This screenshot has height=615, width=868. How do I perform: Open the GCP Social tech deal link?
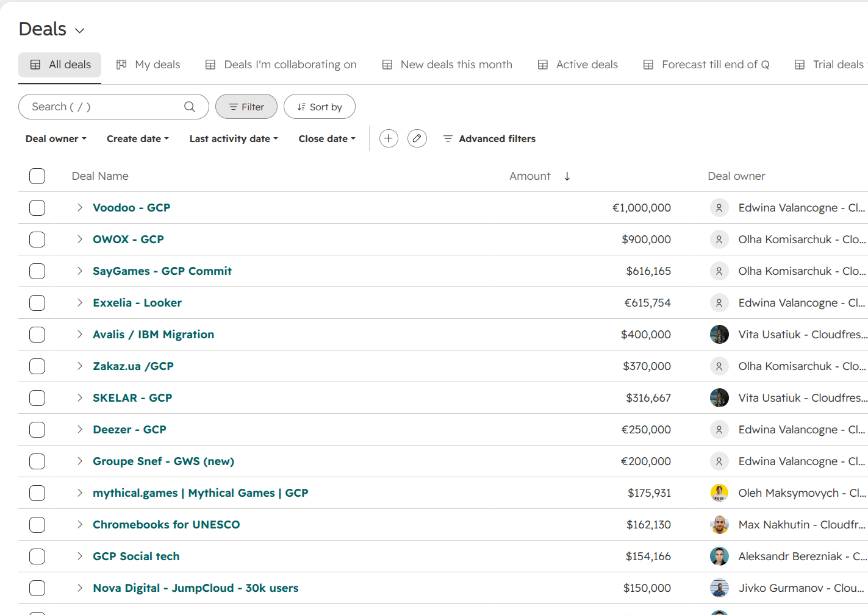[136, 556]
